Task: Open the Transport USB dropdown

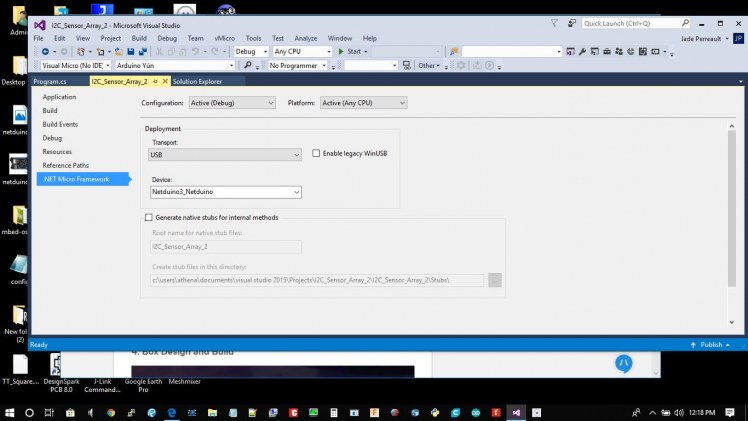Action: [225, 155]
